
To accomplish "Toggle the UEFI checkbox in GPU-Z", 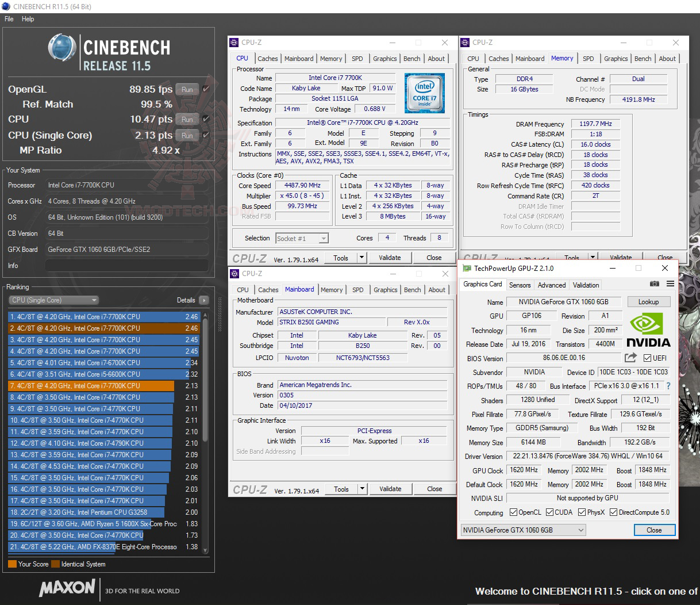I will [x=647, y=358].
